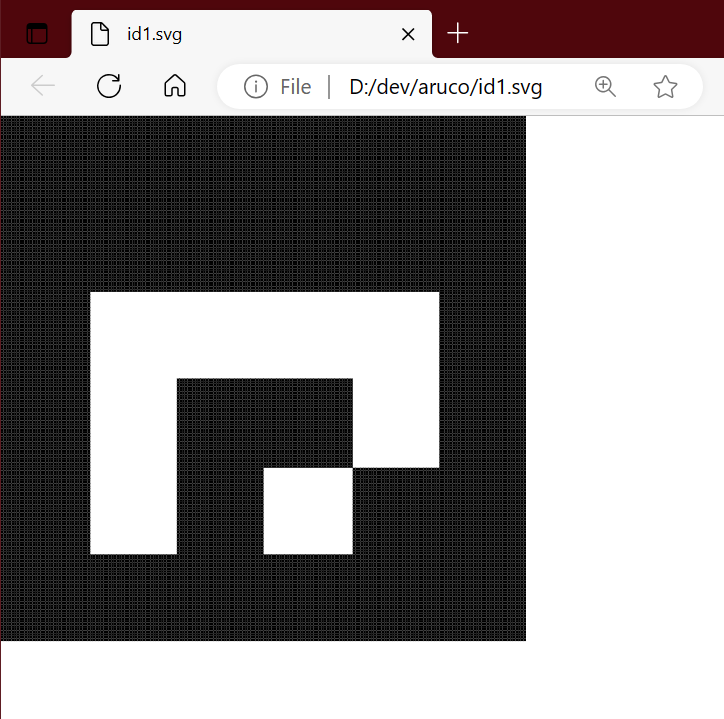Close the id1.svg tab
The height and width of the screenshot is (719, 724).
pyautogui.click(x=407, y=34)
